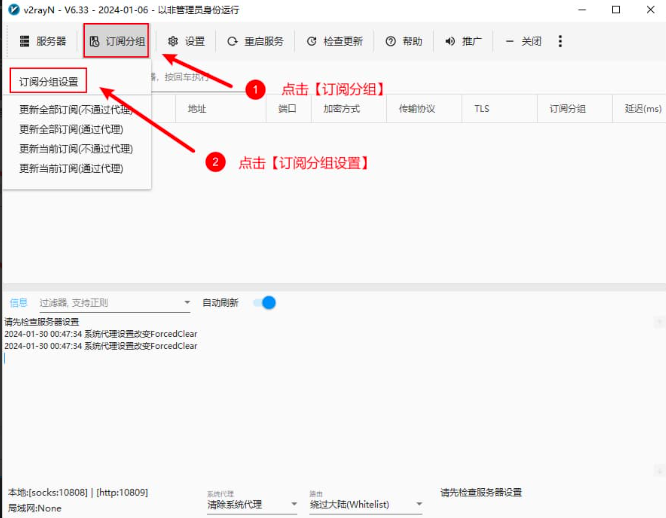This screenshot has width=666, height=518.
Task: Click 检查更新 in the toolbar
Action: tap(335, 41)
